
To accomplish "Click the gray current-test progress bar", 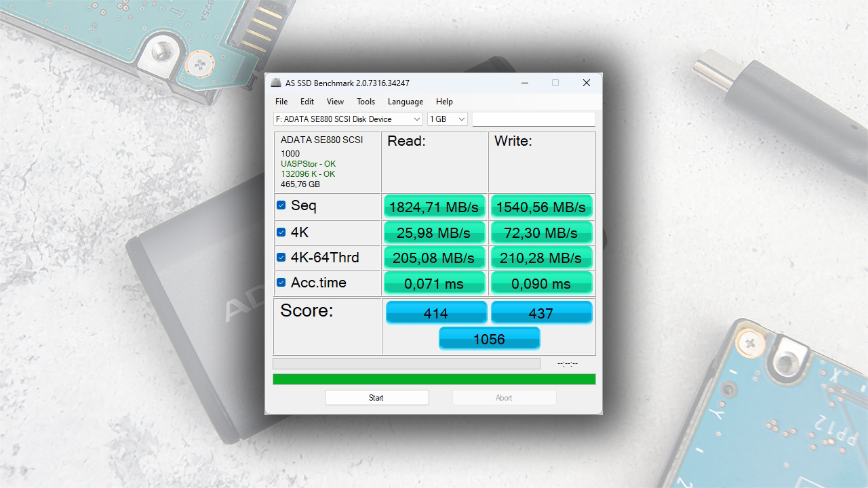I will click(x=406, y=364).
